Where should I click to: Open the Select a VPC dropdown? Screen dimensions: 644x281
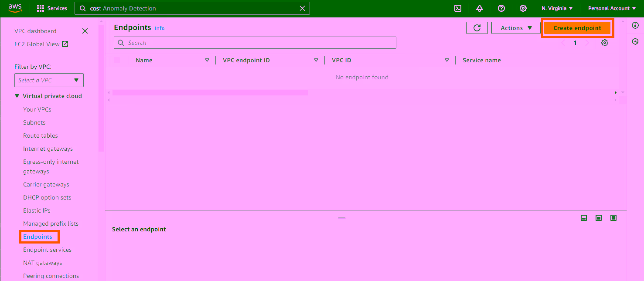tap(49, 80)
